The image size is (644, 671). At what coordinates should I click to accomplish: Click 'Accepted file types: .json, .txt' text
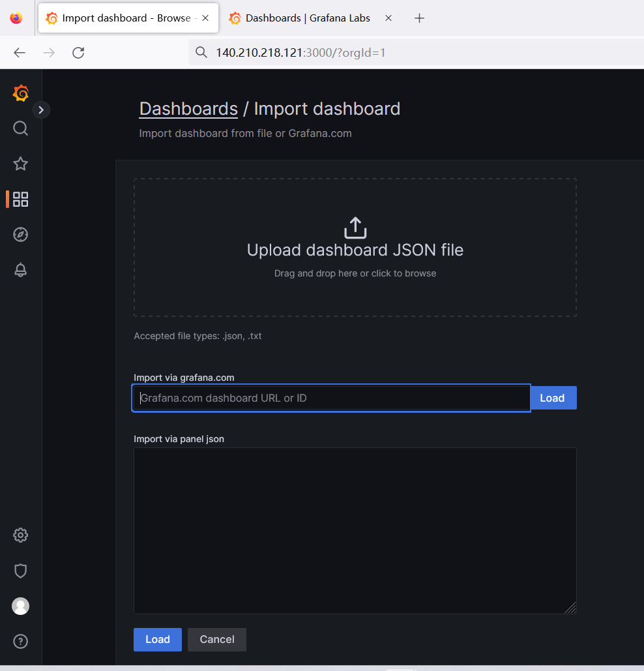click(x=198, y=336)
